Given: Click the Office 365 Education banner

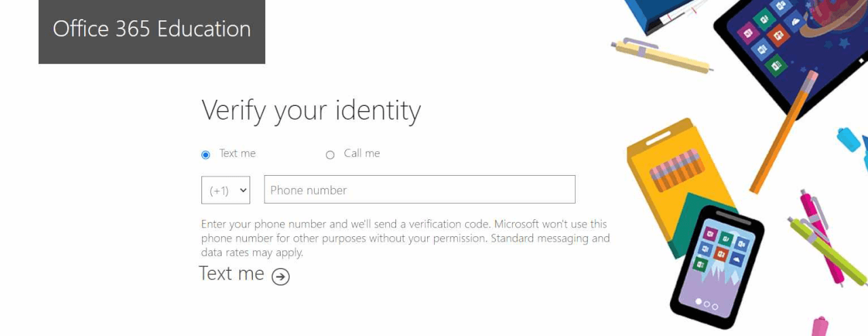Looking at the screenshot, I should tap(152, 30).
